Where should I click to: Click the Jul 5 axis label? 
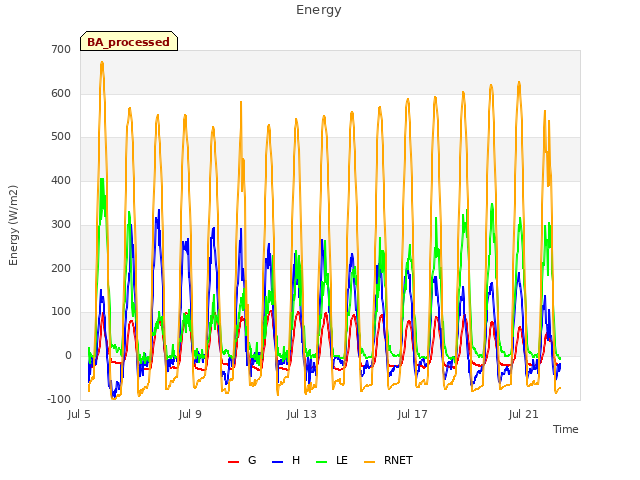click(79, 415)
